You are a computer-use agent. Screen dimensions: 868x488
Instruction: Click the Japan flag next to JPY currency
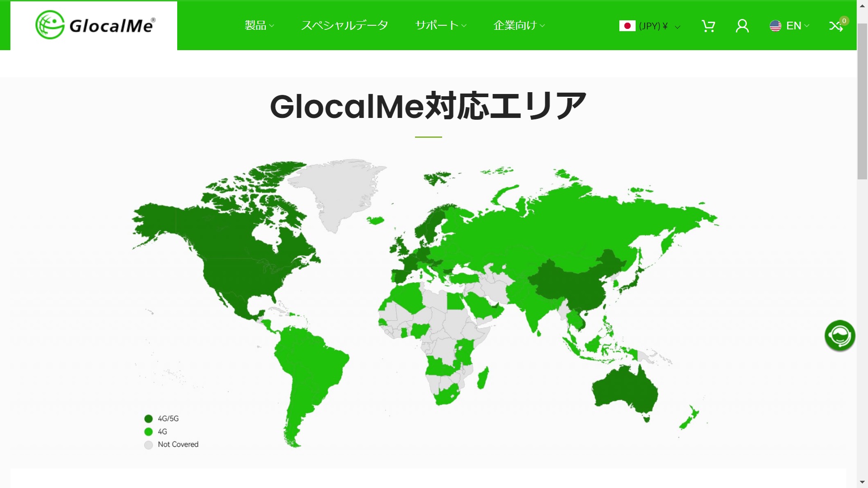(x=627, y=26)
